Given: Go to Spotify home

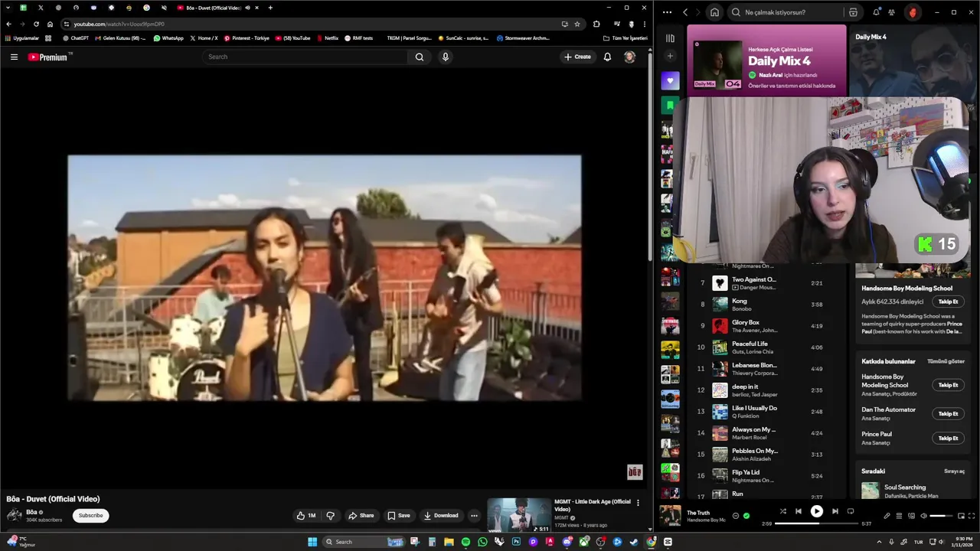Looking at the screenshot, I should 714,12.
